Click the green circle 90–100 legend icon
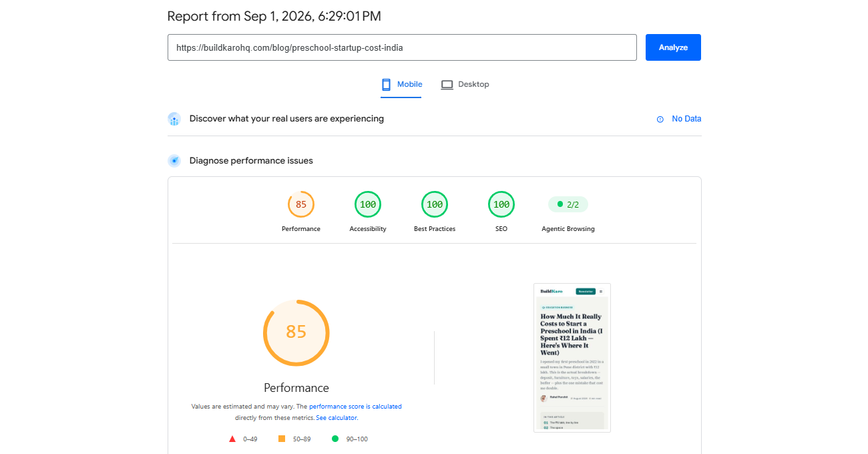Image resolution: width=868 pixels, height=454 pixels. tap(335, 439)
